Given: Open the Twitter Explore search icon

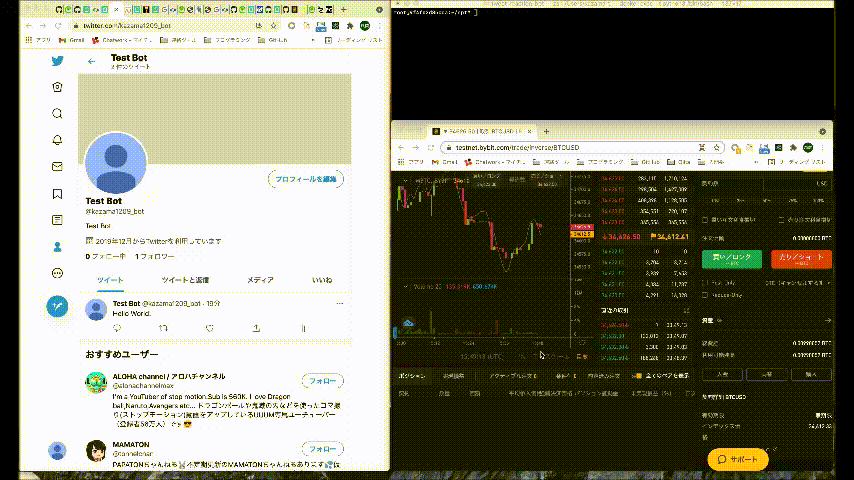Looking at the screenshot, I should point(57,113).
